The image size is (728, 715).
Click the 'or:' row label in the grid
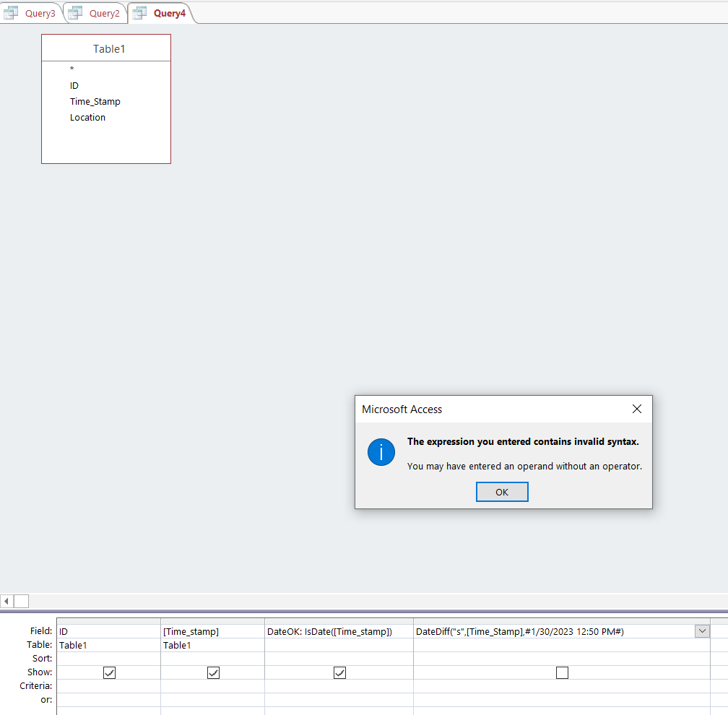pos(46,700)
